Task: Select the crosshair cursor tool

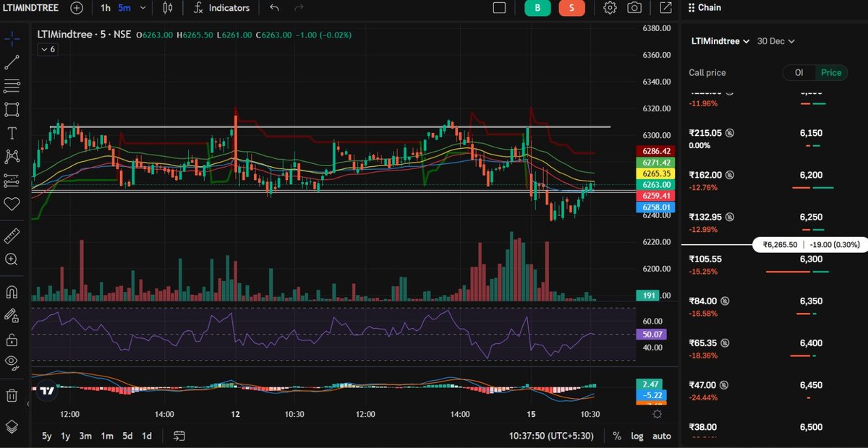Action: [12, 38]
